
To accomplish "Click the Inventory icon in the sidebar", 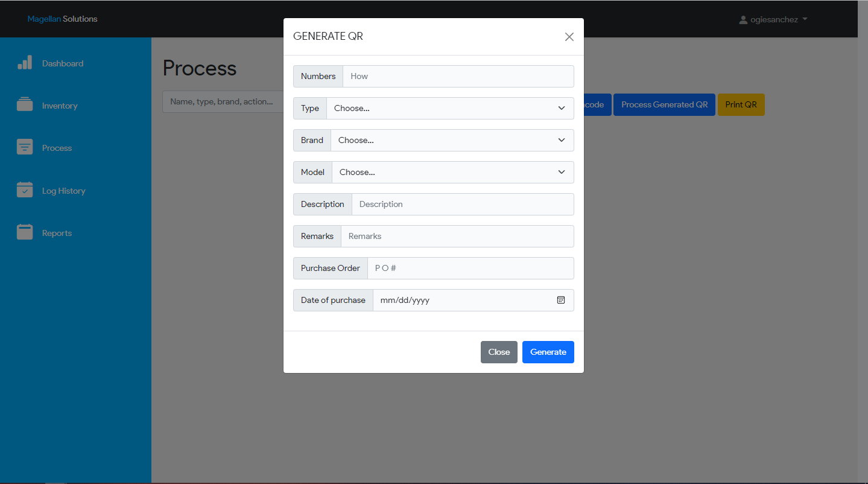I will (x=25, y=104).
